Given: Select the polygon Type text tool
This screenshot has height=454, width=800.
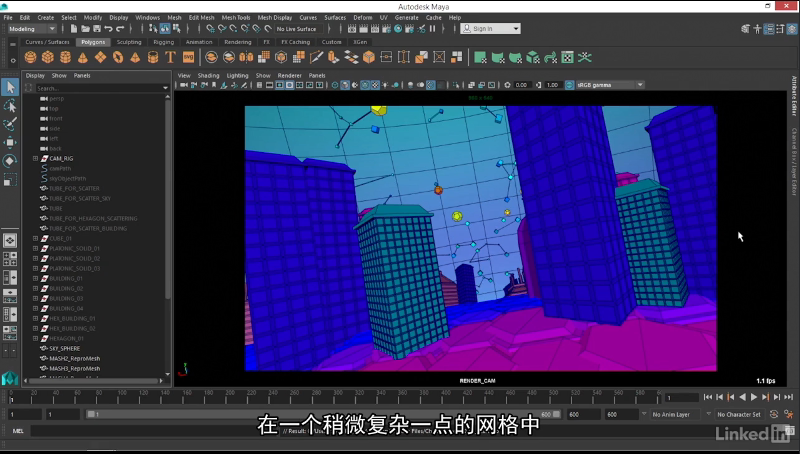Looking at the screenshot, I should tap(170, 57).
